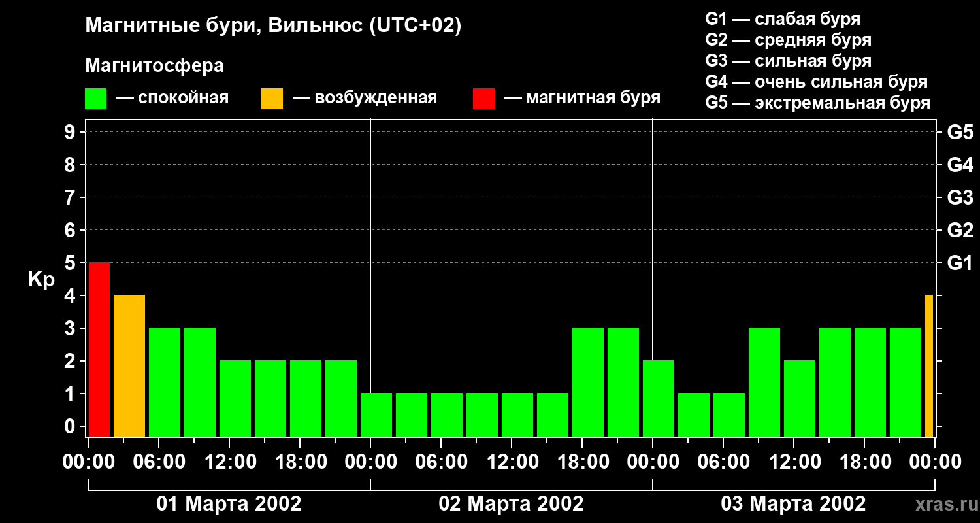980x523 pixels.
Task: Click the G1 label on right axis
Action: coord(960,263)
